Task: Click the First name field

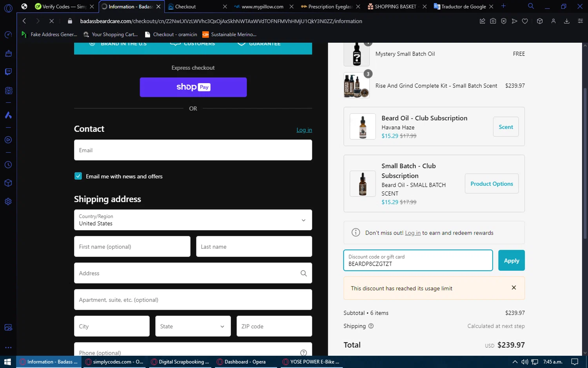Action: (x=132, y=246)
